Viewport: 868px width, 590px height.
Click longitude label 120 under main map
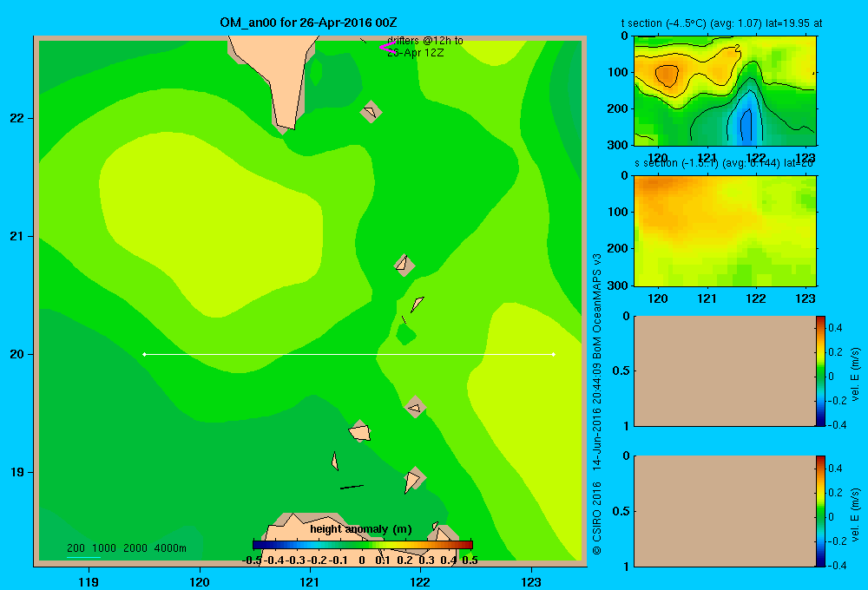[200, 582]
